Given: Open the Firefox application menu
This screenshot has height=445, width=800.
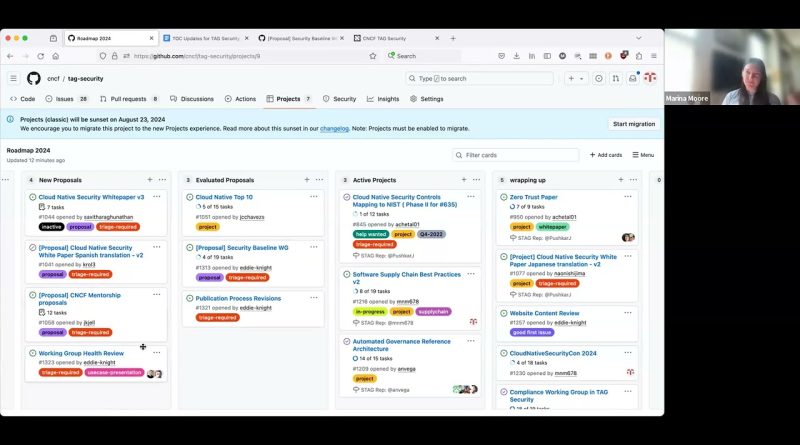Looking at the screenshot, I should [x=654, y=56].
